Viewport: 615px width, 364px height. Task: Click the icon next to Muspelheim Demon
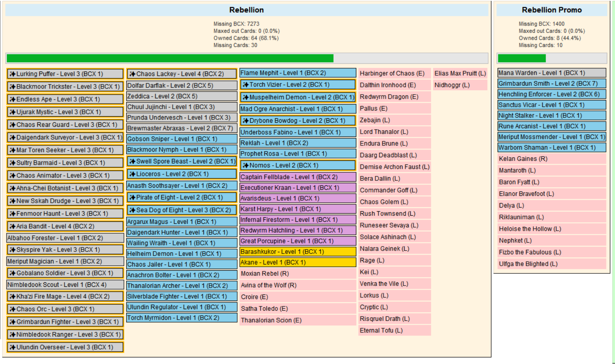click(x=246, y=97)
